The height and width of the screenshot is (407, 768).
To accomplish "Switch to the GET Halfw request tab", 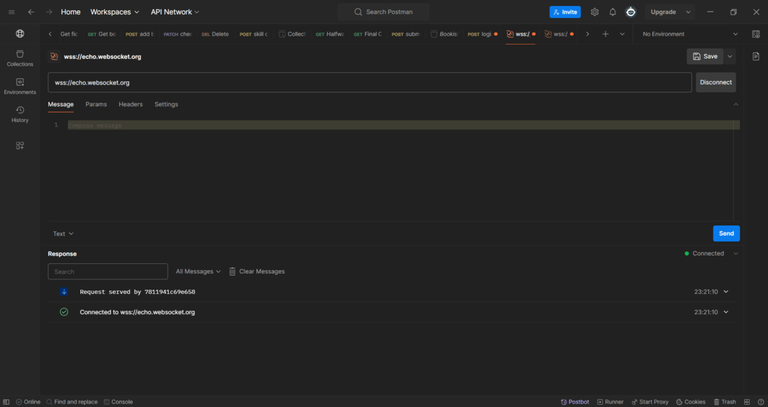I will 329,34.
